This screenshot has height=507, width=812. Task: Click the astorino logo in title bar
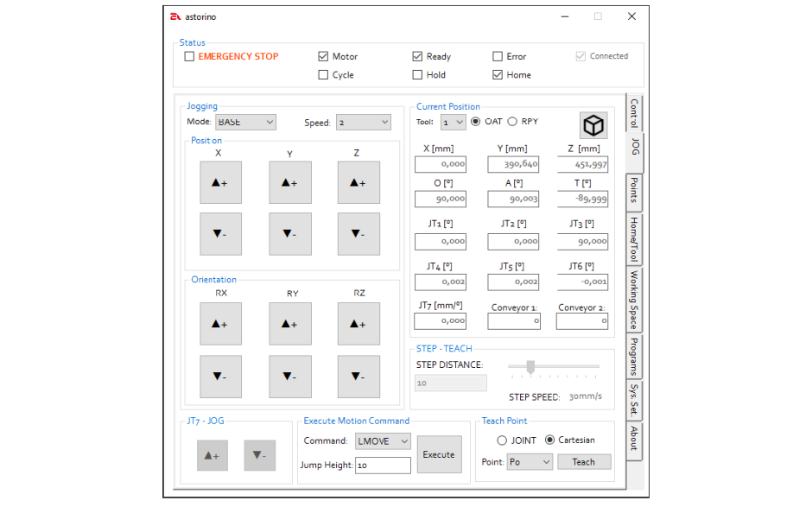[x=175, y=16]
